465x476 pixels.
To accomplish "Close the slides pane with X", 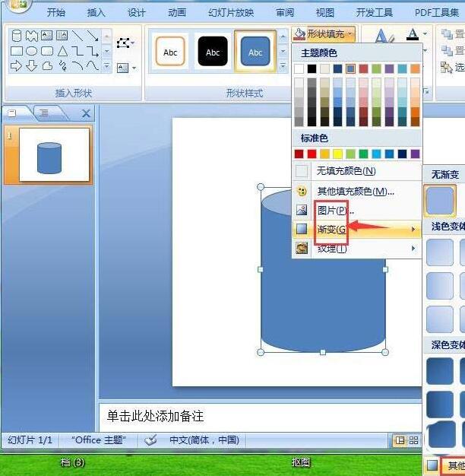I will pos(86,114).
